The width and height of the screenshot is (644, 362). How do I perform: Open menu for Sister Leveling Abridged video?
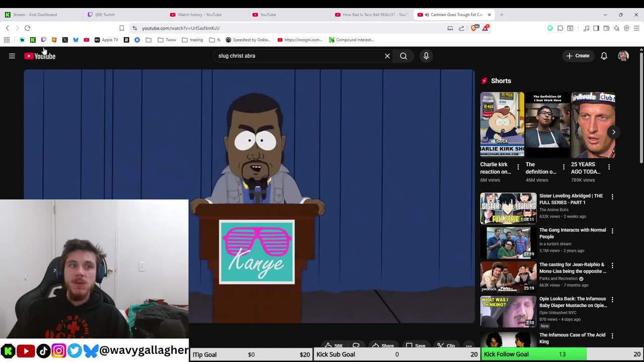612,197
